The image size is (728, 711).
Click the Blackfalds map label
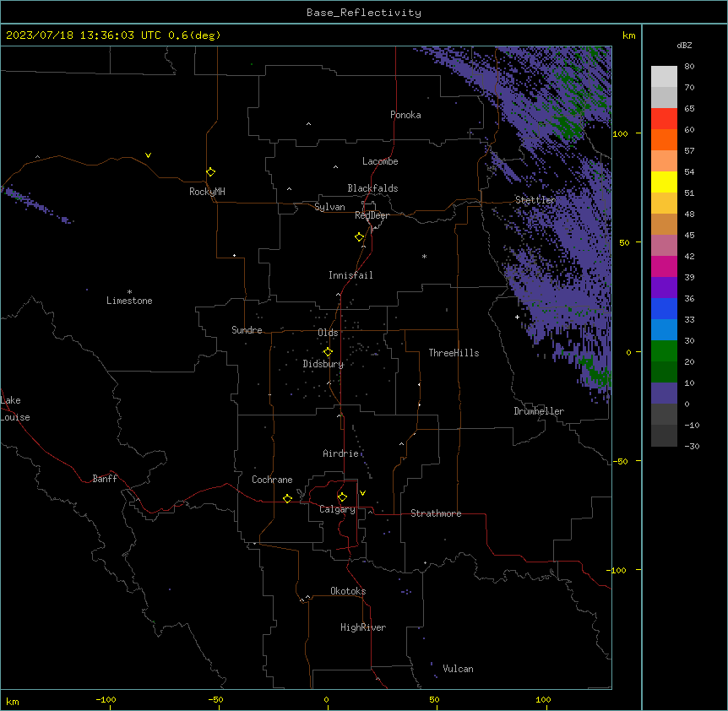pyautogui.click(x=372, y=188)
